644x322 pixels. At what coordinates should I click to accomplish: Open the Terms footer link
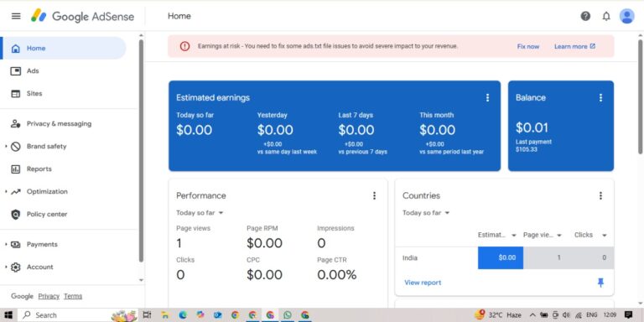pos(73,296)
